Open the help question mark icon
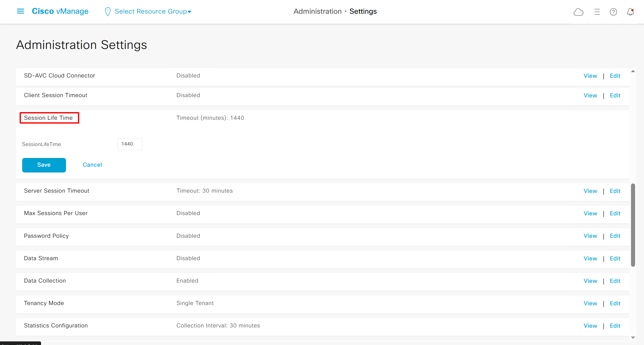The height and width of the screenshot is (345, 644). [x=613, y=12]
